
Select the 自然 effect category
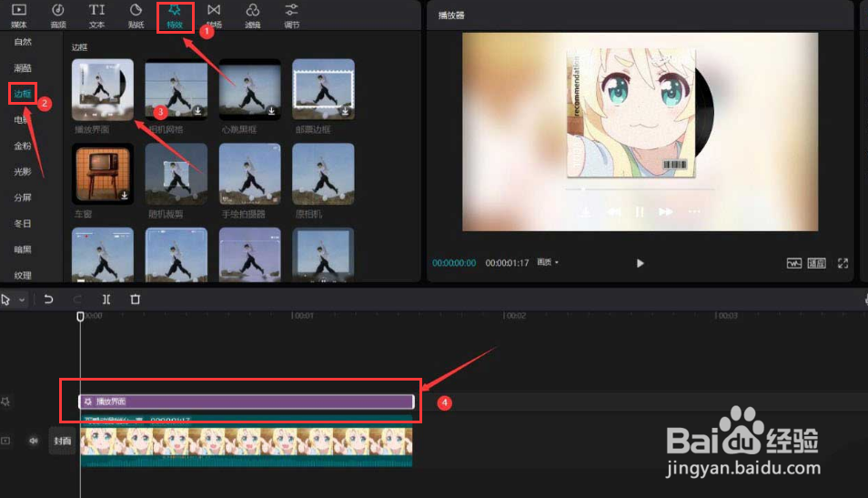click(23, 42)
